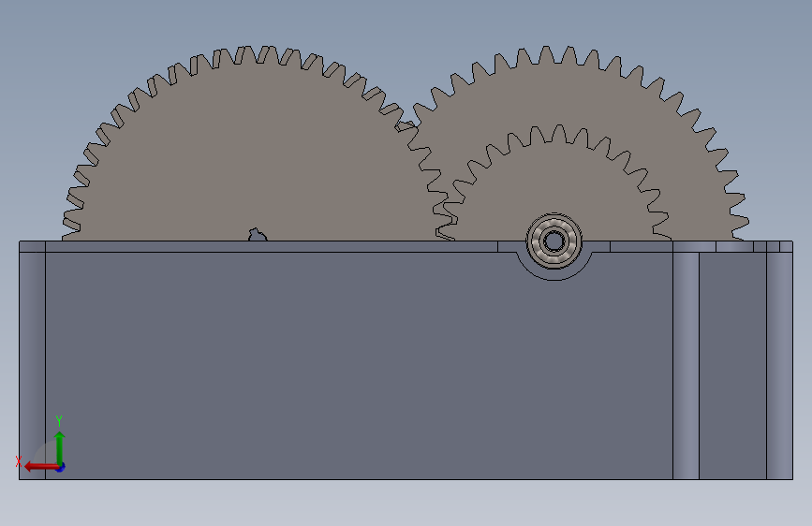Click the center bore of the ball bearing

554,241
